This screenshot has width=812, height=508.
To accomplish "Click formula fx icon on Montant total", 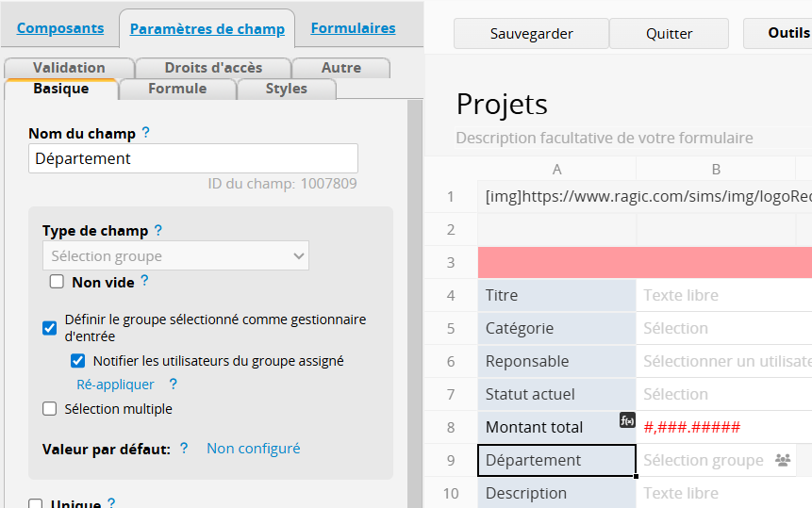I will [x=627, y=420].
